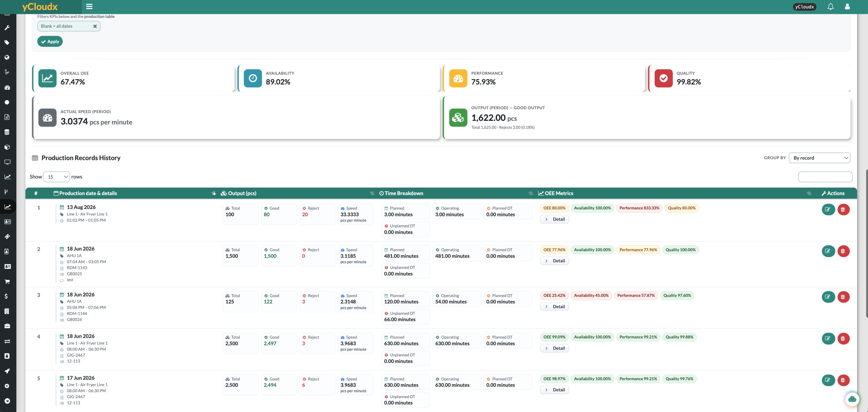Open the dollar sign sidebar item

click(x=6, y=296)
